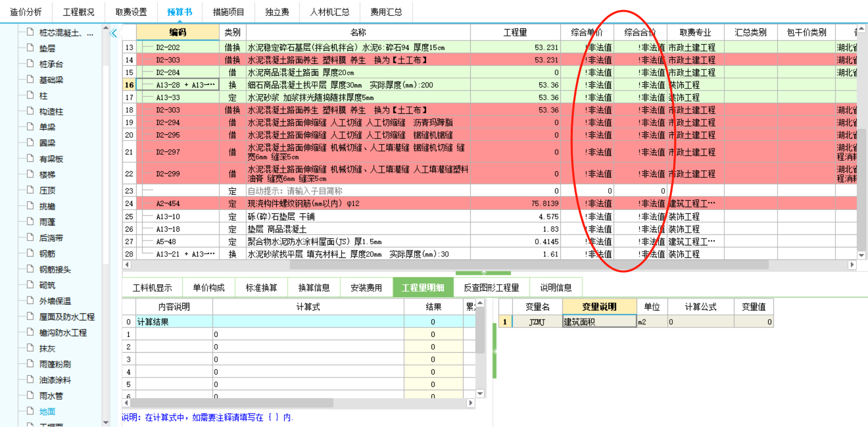Open the 费用汇总 tab
This screenshot has width=868, height=427.
[x=386, y=12]
